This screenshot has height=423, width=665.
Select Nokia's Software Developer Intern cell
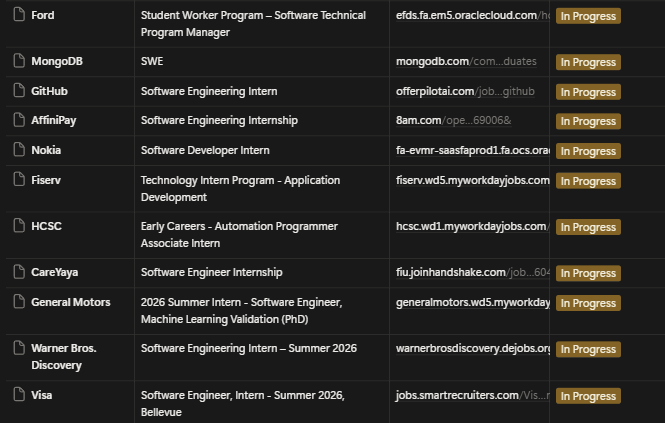coord(262,151)
